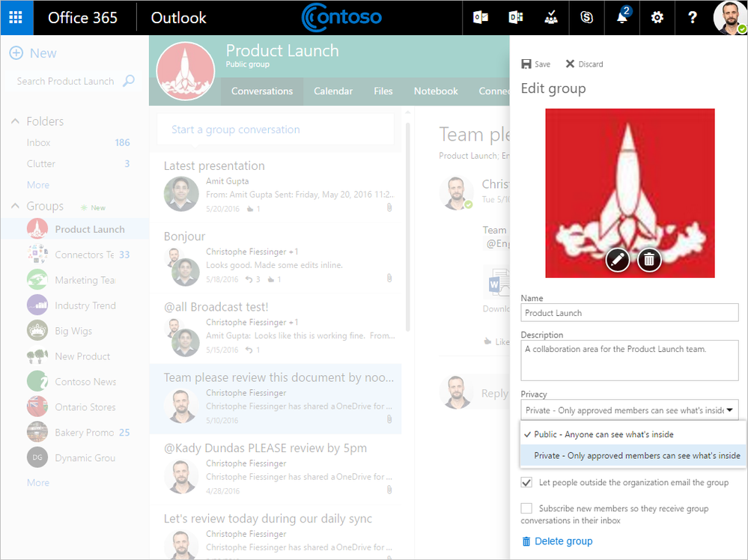Switch to the Notebook tab
The width and height of the screenshot is (748, 560).
tap(436, 91)
